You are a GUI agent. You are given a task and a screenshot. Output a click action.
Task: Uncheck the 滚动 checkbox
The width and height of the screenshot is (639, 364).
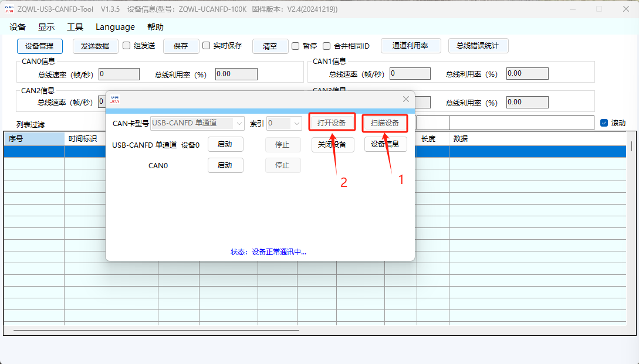pos(604,123)
